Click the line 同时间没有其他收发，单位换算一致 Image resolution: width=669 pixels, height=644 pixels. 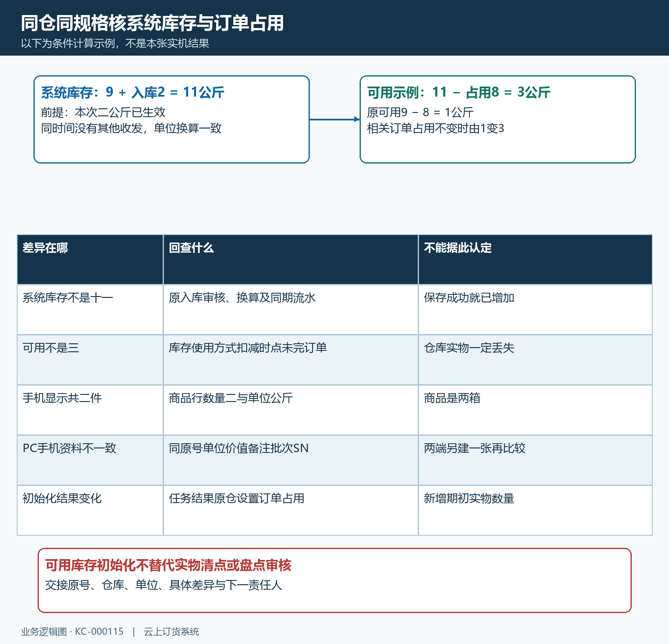131,128
